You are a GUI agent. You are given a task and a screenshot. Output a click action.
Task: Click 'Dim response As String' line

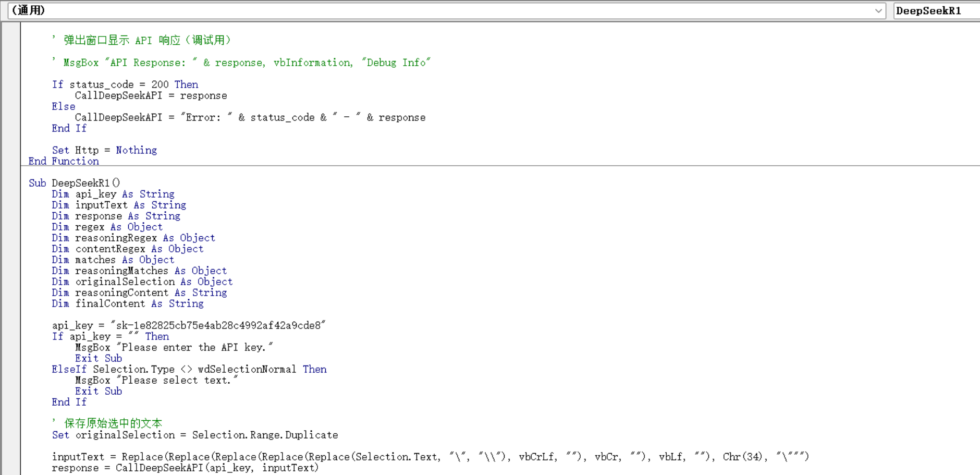(116, 216)
